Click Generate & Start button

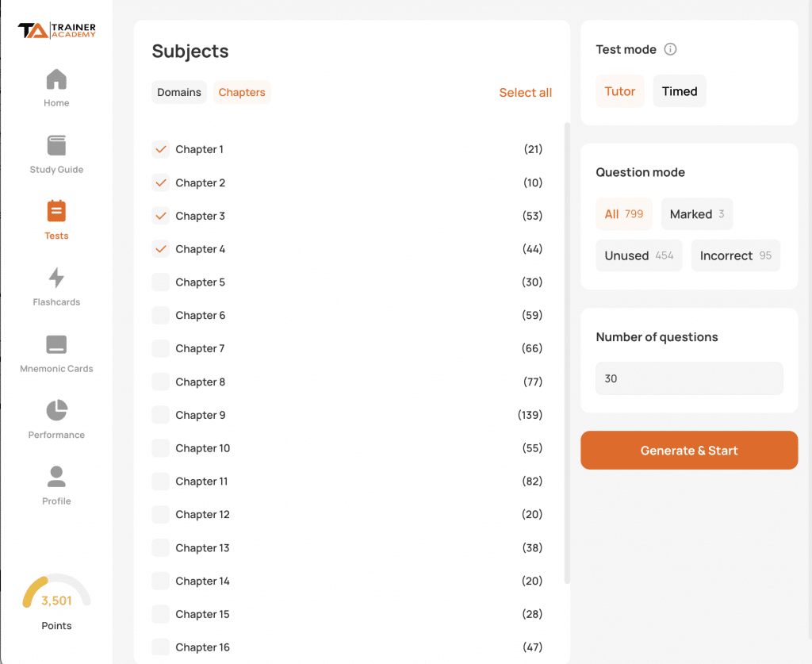(x=689, y=450)
